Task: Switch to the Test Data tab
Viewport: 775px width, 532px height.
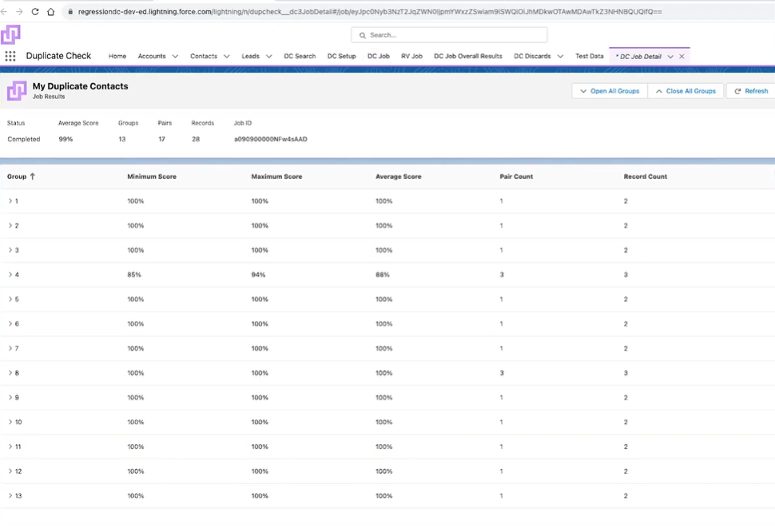Action: (x=589, y=56)
